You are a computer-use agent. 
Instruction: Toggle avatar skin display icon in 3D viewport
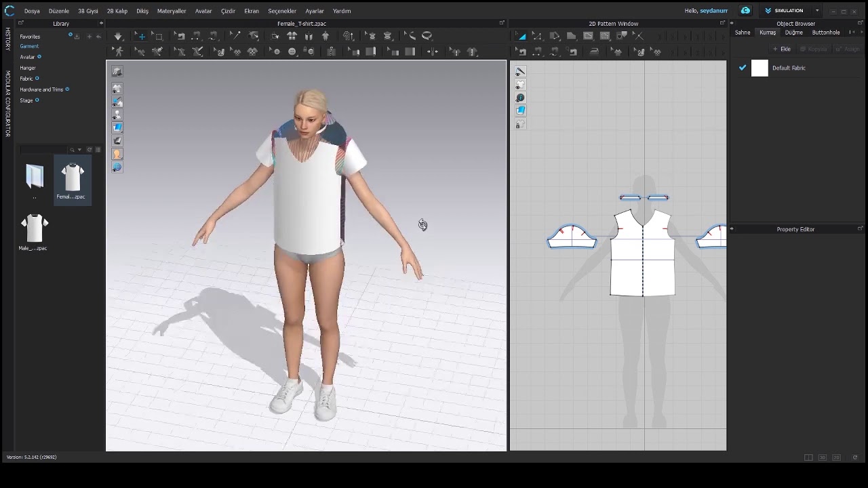click(117, 154)
